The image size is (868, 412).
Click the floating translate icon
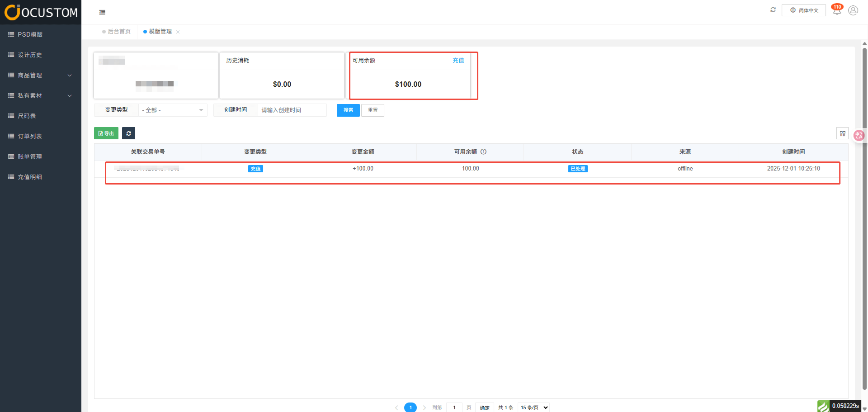[859, 135]
